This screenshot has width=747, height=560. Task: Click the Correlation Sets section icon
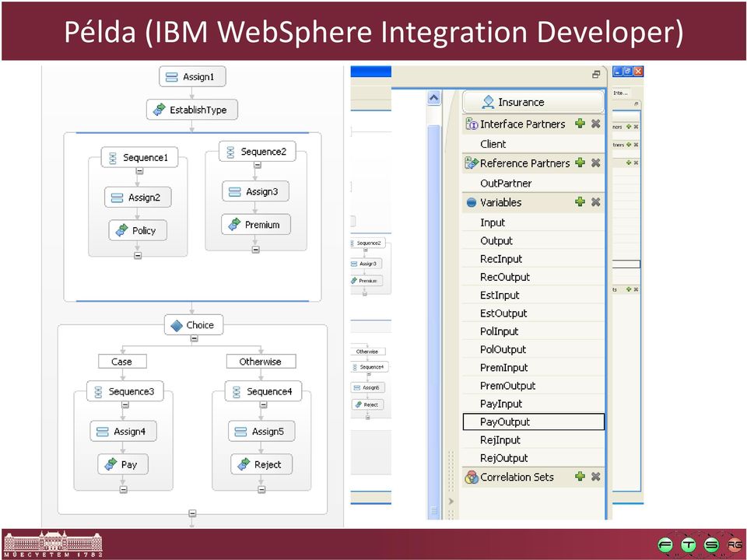point(472,477)
